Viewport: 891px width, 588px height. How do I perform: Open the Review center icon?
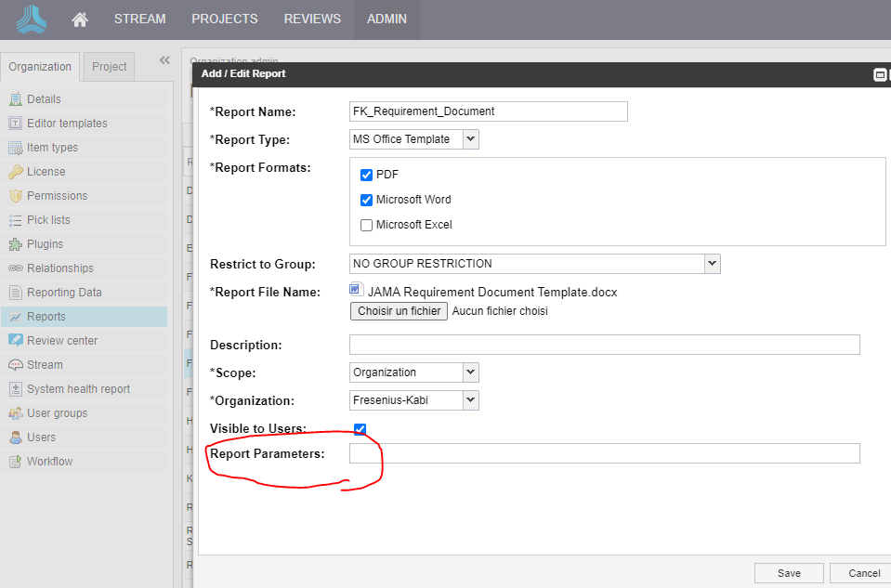coord(16,341)
